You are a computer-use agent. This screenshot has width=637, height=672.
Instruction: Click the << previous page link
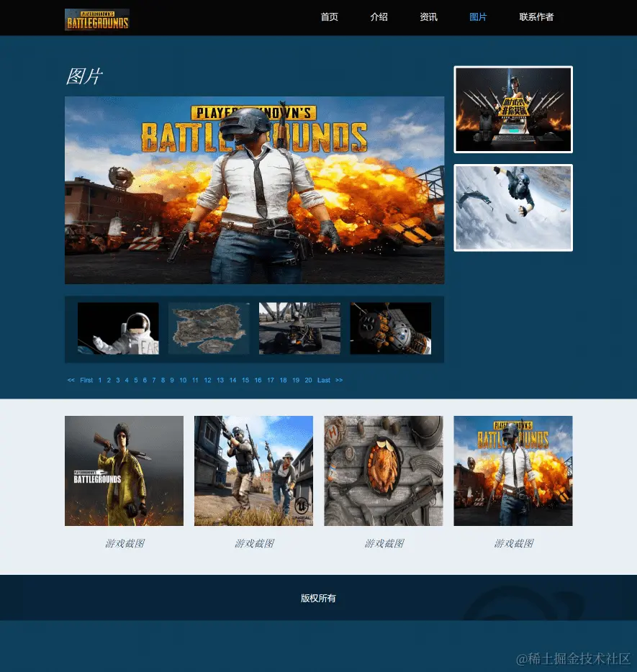click(x=71, y=380)
